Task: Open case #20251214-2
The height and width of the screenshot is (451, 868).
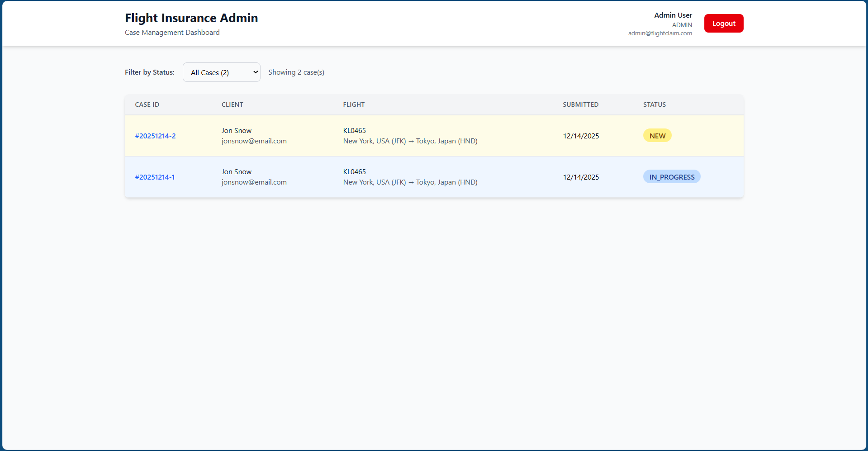Action: pos(155,135)
